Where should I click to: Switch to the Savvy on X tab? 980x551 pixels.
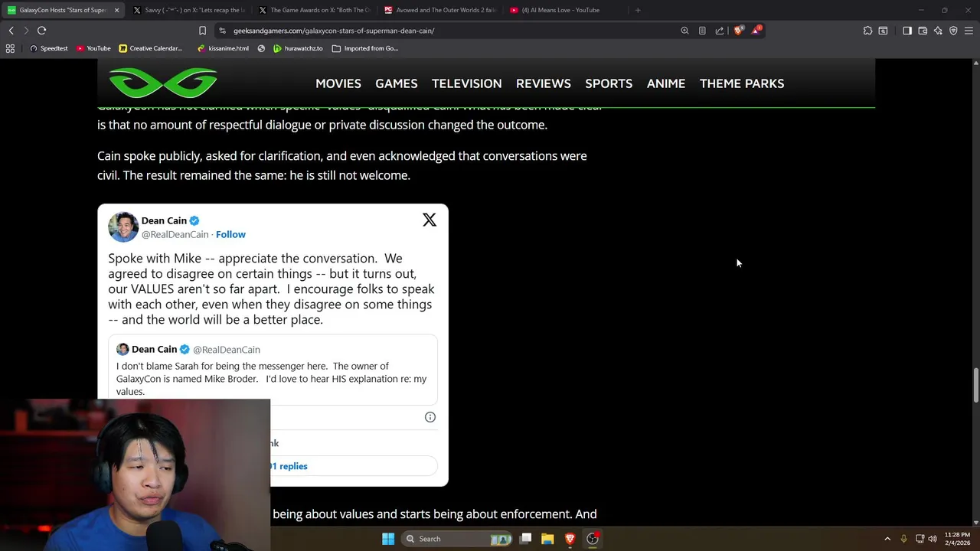[188, 10]
